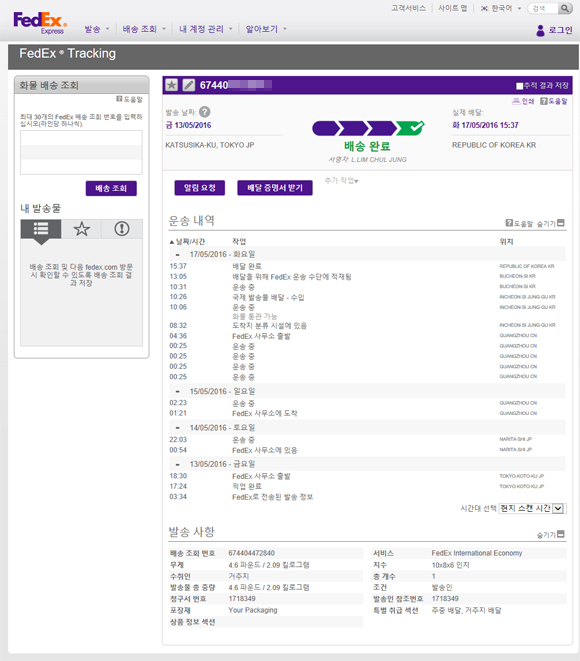Click the 화 17/05/2016 15:37 delivery date
Viewport: 580px width, 661px height.
click(485, 125)
